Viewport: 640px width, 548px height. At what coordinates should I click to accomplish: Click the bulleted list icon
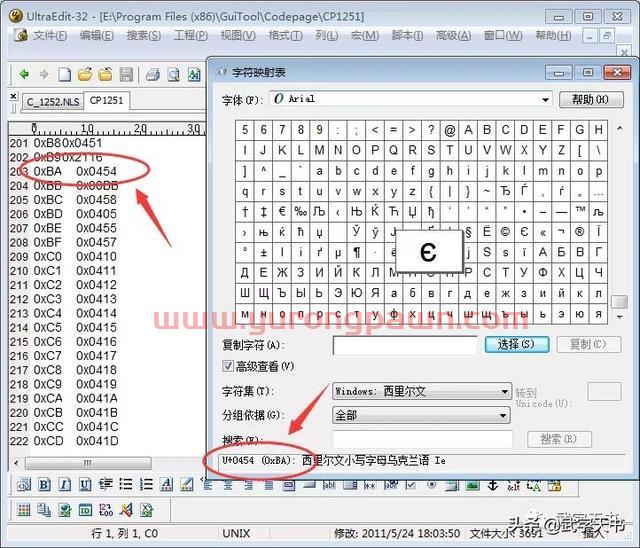click(126, 484)
